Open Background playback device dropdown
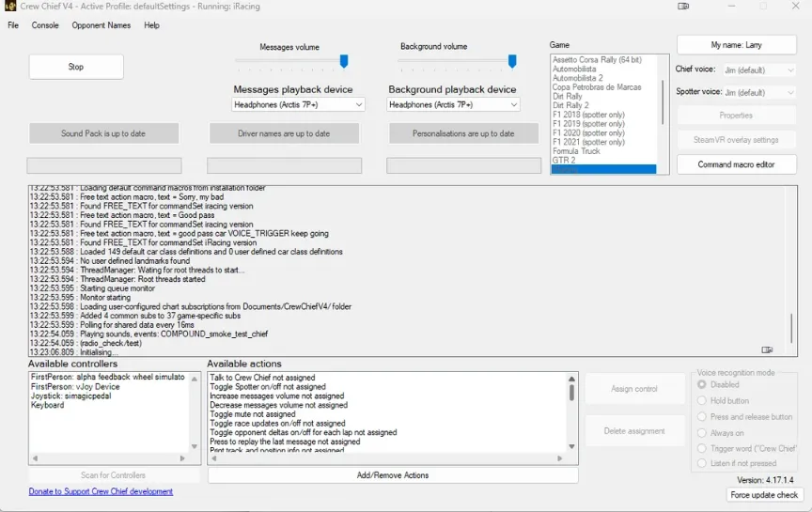812x512 pixels. coord(453,104)
